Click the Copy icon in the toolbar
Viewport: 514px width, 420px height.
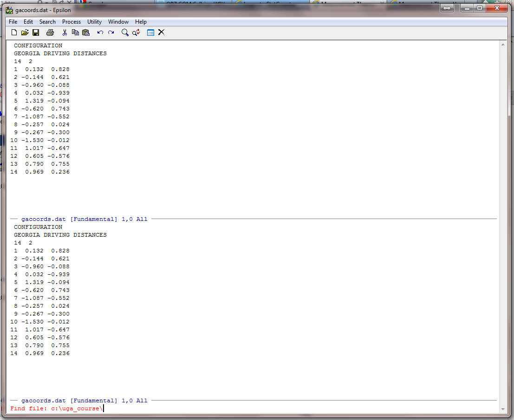click(75, 32)
